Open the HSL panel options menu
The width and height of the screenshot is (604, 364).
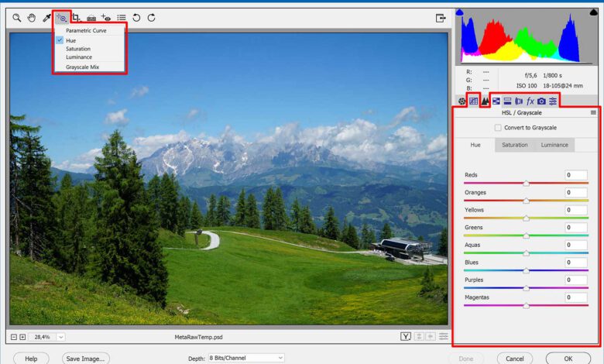tap(593, 113)
